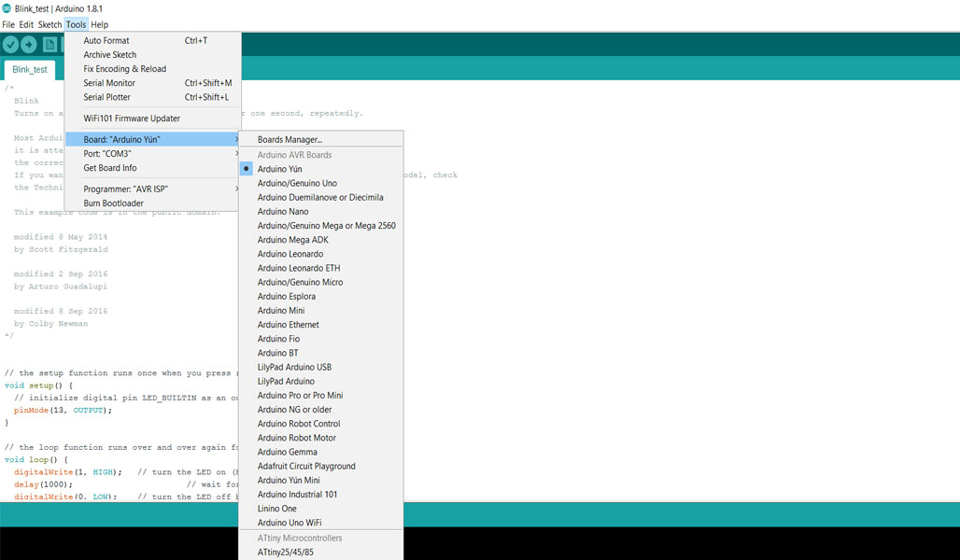
Task: Select Adafruit Circuit Playground board
Action: (321, 466)
